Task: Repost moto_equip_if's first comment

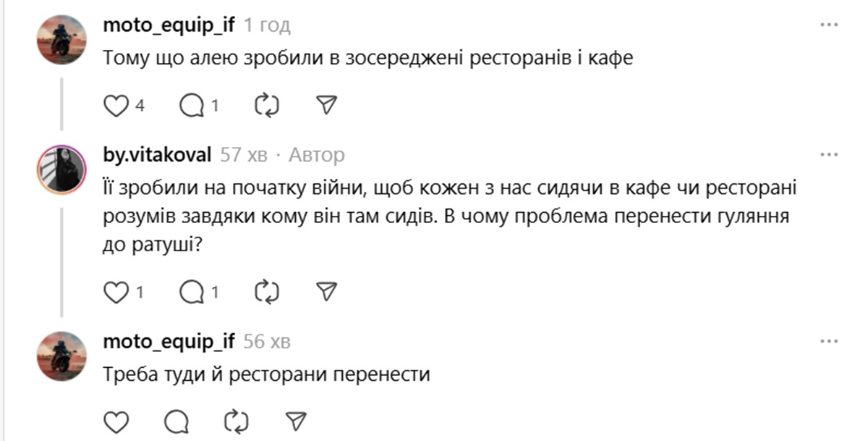Action: 266,105
